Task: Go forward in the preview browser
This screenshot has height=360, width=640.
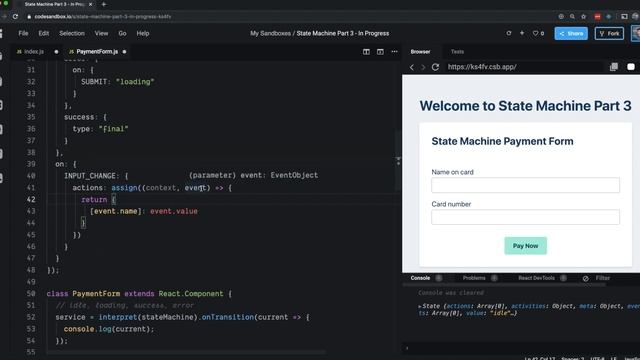Action: click(423, 67)
